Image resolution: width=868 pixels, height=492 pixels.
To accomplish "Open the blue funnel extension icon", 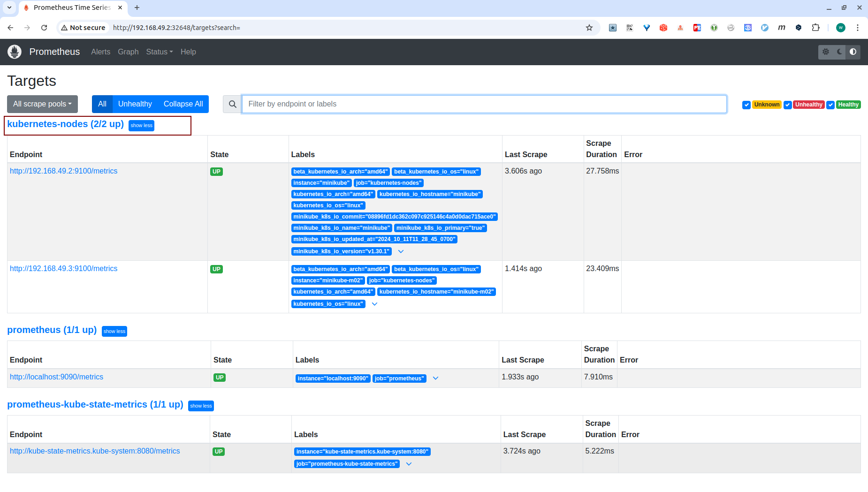I will click(x=647, y=28).
